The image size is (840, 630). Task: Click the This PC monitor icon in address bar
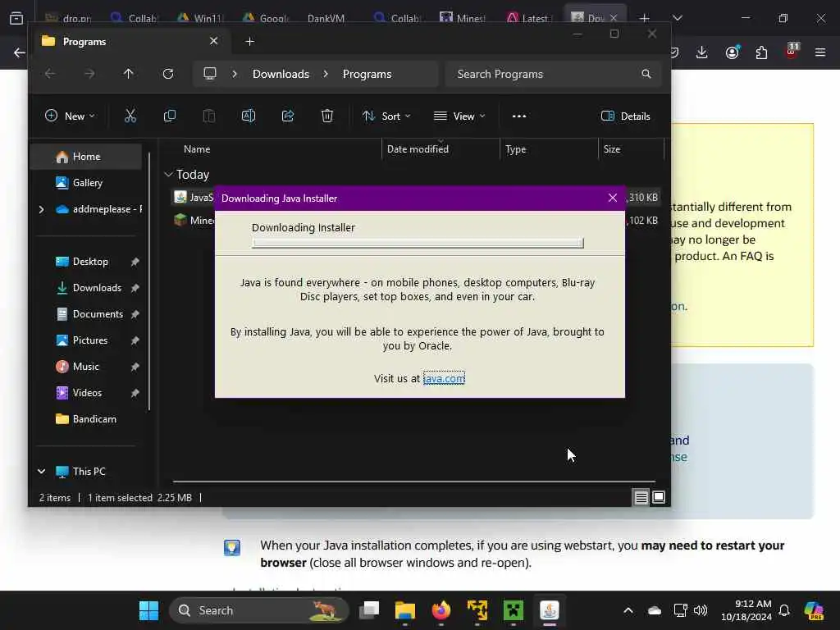click(210, 74)
